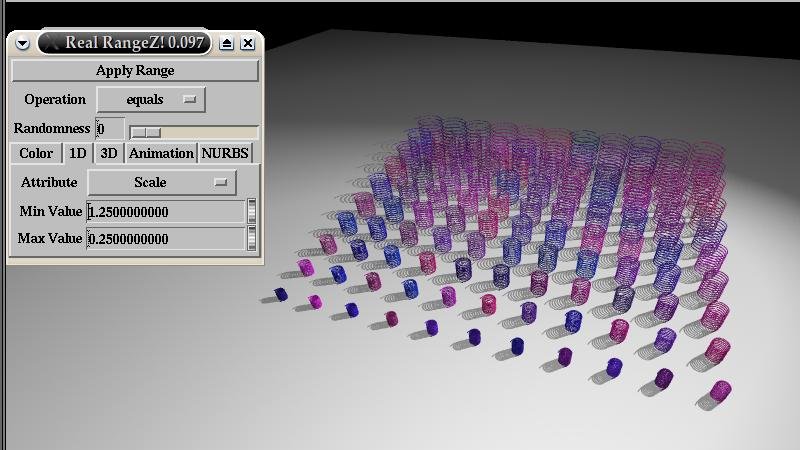Switch to the Animation tab
This screenshot has width=800, height=450.
[x=161, y=154]
